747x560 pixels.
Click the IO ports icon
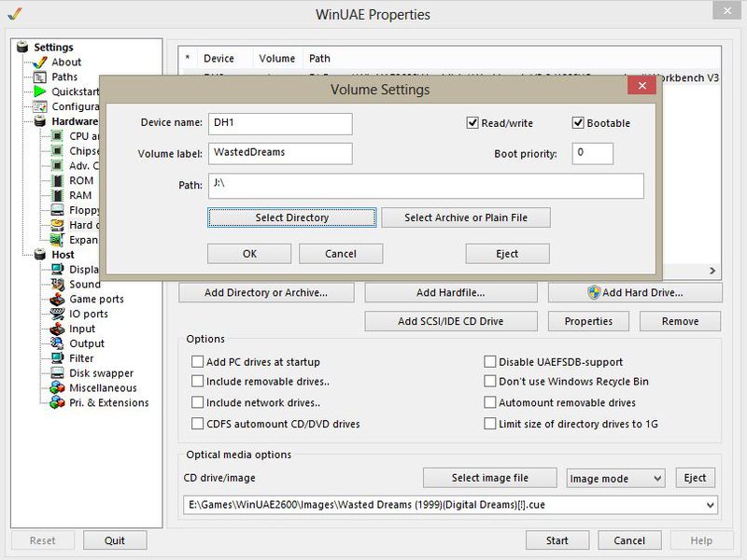[x=57, y=314]
